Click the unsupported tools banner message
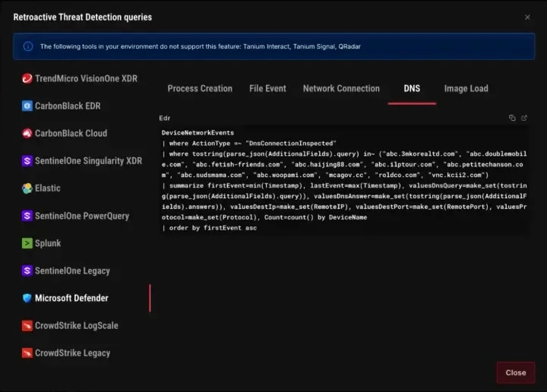The height and width of the screenshot is (392, 547). 201,46
